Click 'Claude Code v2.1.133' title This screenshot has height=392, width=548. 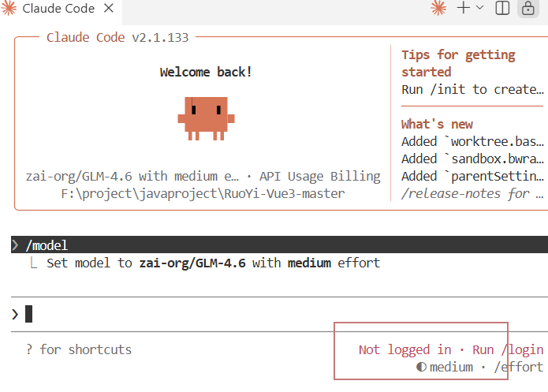pyautogui.click(x=117, y=37)
